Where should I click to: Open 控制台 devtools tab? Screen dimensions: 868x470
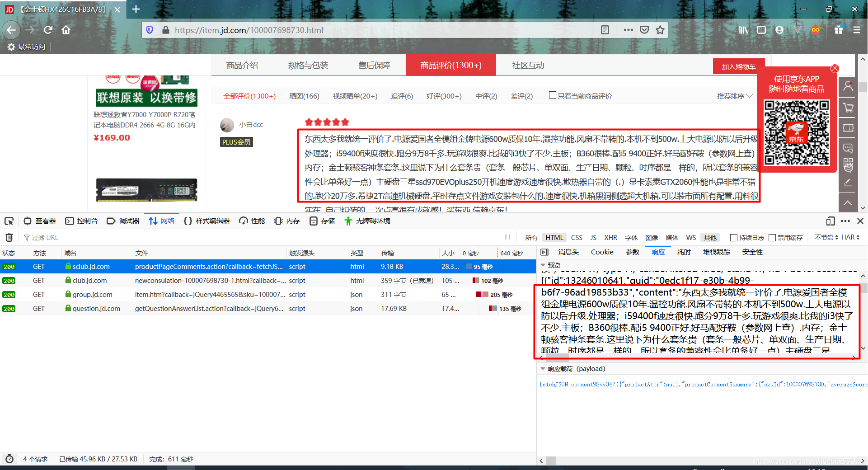(82, 221)
